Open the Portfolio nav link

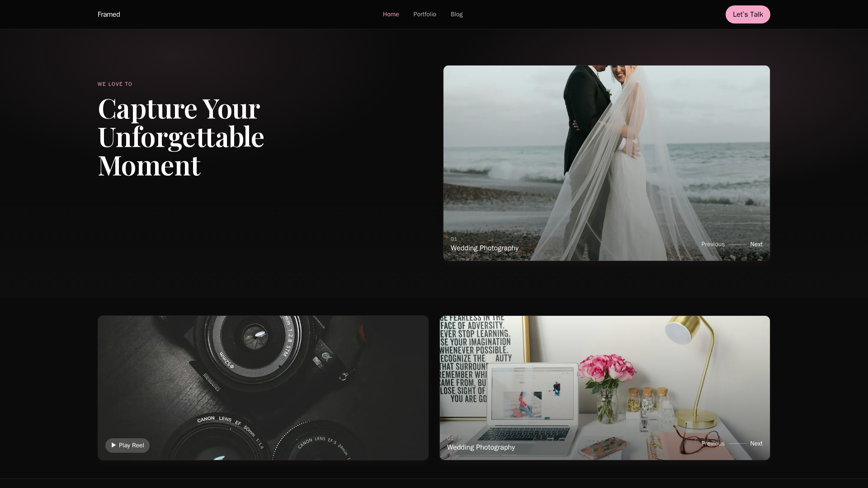(x=425, y=14)
